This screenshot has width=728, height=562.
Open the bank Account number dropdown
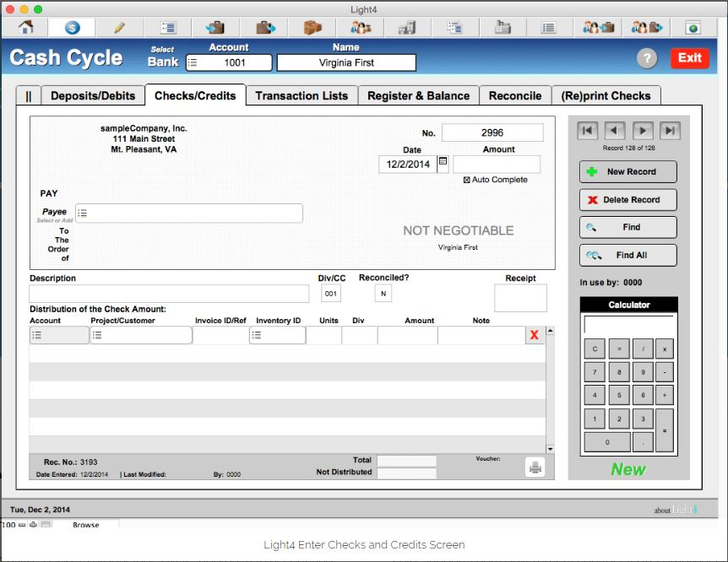pyautogui.click(x=193, y=62)
